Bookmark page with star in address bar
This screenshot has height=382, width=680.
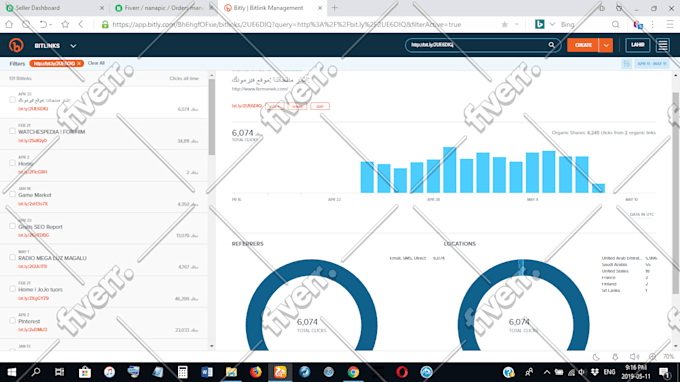(504, 25)
